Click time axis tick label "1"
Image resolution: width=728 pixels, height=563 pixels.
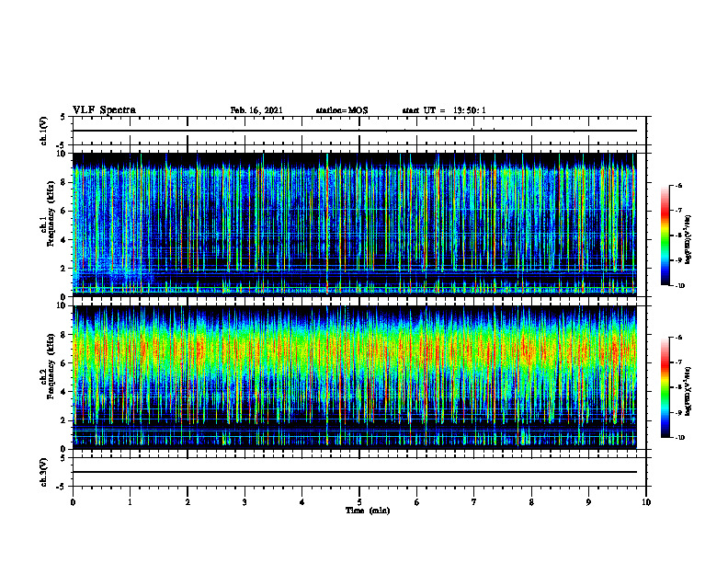(130, 502)
